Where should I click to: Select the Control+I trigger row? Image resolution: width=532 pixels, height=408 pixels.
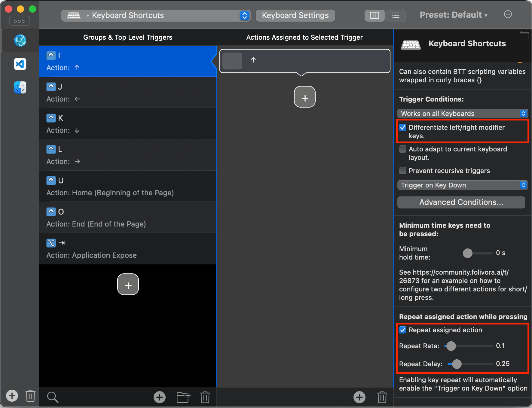128,61
